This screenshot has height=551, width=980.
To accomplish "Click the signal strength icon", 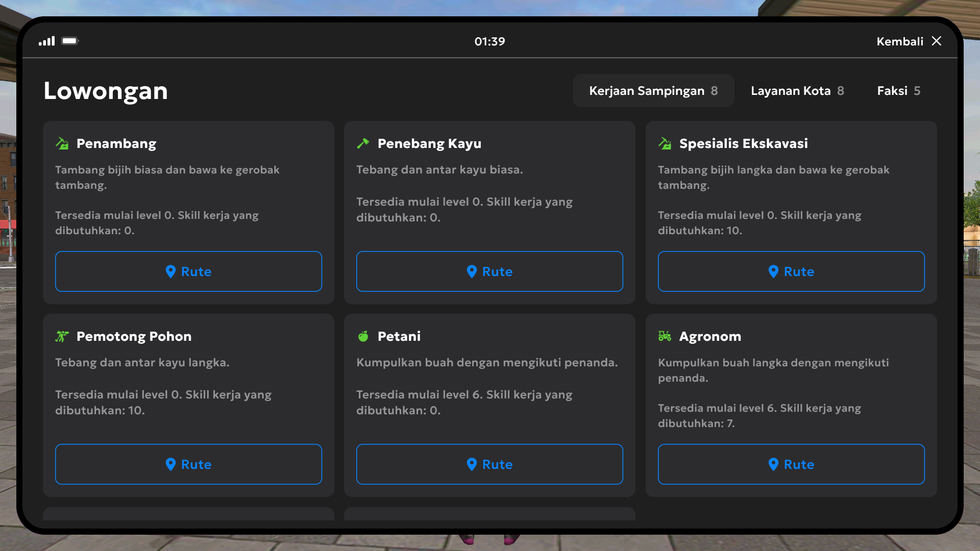I will (46, 41).
